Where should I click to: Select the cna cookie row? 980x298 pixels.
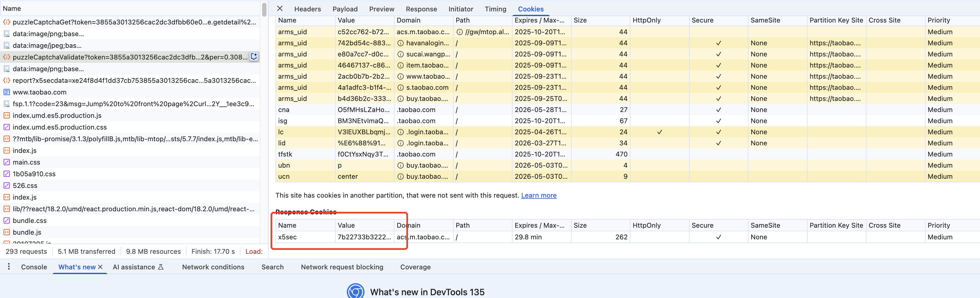(x=628, y=110)
